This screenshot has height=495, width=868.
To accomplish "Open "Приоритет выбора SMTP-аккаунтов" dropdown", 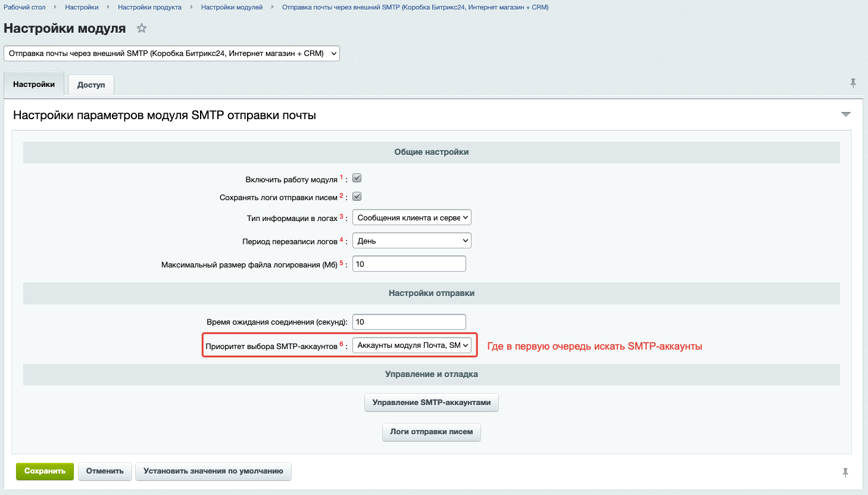I will pos(412,345).
